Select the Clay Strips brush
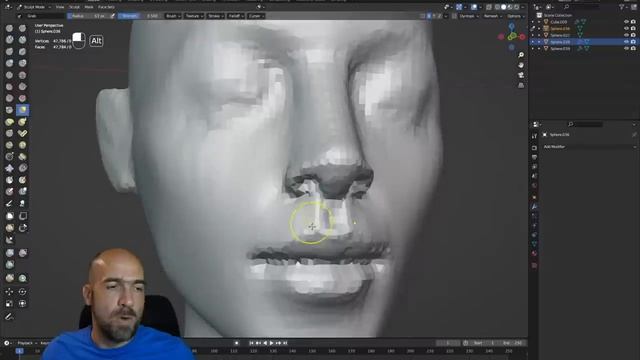640x360 pixels. point(22,40)
